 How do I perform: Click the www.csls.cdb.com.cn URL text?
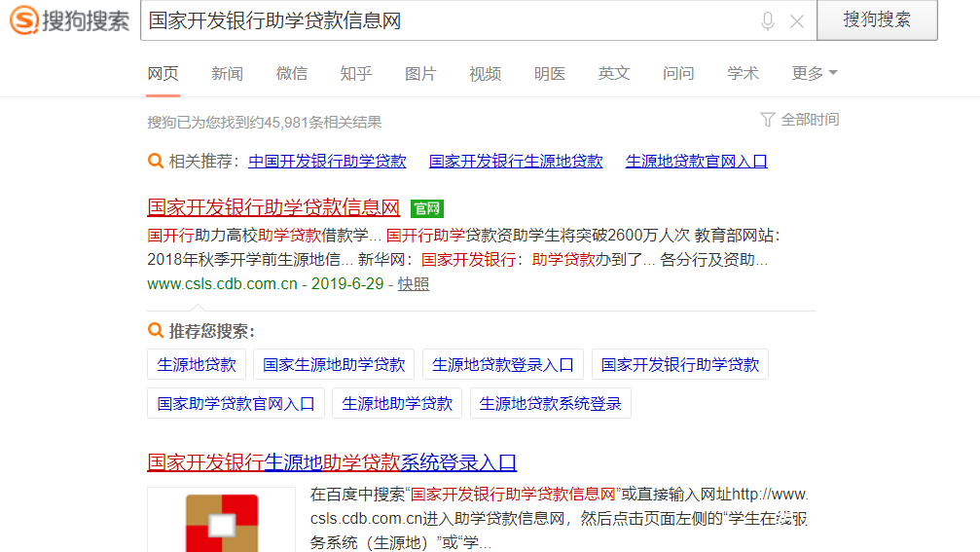222,284
